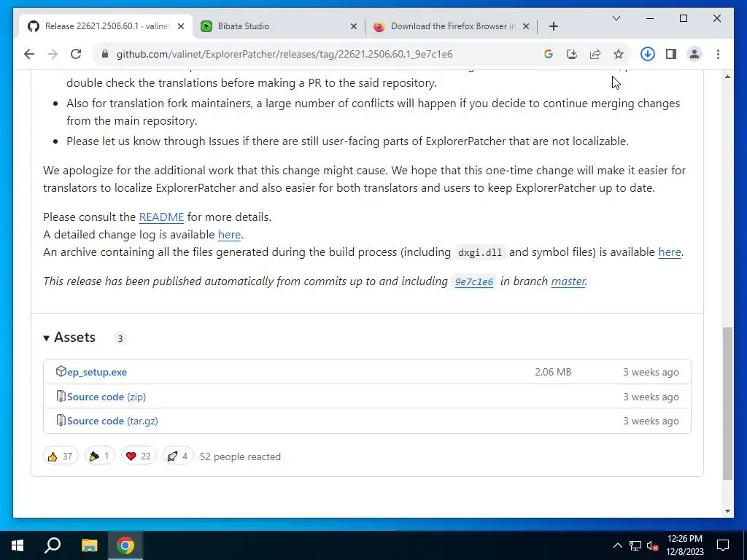The width and height of the screenshot is (747, 560).
Task: Open the master branch link
Action: pos(568,281)
